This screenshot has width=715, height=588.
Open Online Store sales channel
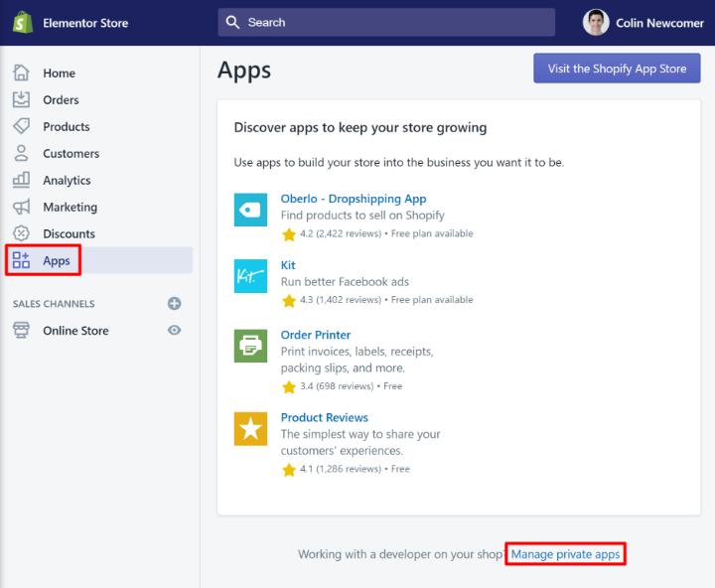pos(75,331)
